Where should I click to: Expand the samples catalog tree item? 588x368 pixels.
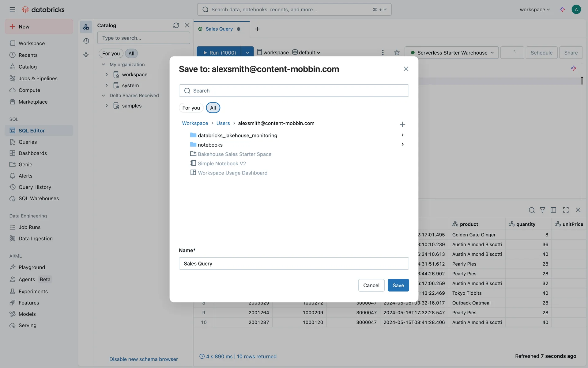(x=107, y=105)
